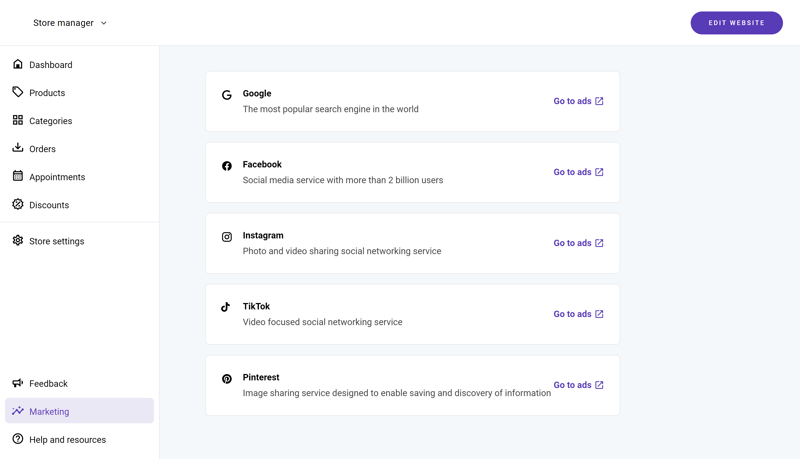Go to ads for Facebook
This screenshot has width=800, height=459.
(x=579, y=172)
